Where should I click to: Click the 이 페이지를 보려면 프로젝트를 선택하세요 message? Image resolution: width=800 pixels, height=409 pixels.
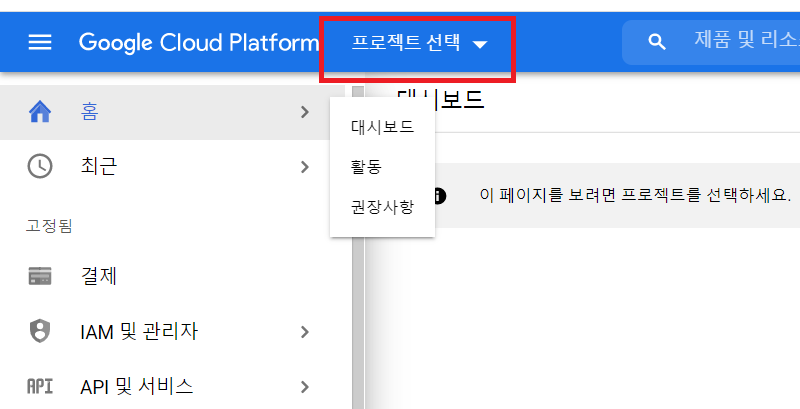[x=635, y=195]
